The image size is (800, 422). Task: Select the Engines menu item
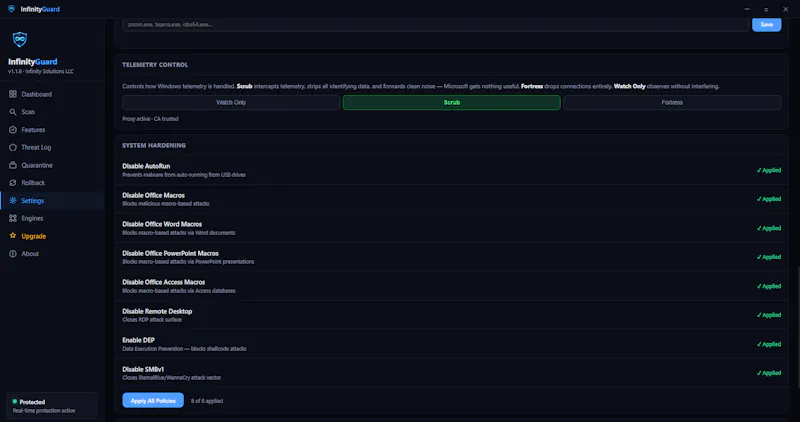(x=52, y=218)
